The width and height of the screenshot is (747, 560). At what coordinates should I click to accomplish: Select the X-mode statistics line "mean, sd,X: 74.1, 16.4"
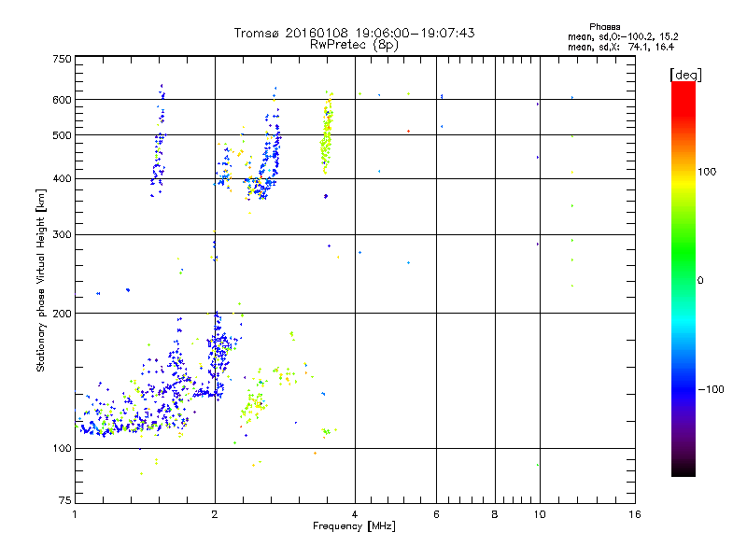[x=621, y=47]
